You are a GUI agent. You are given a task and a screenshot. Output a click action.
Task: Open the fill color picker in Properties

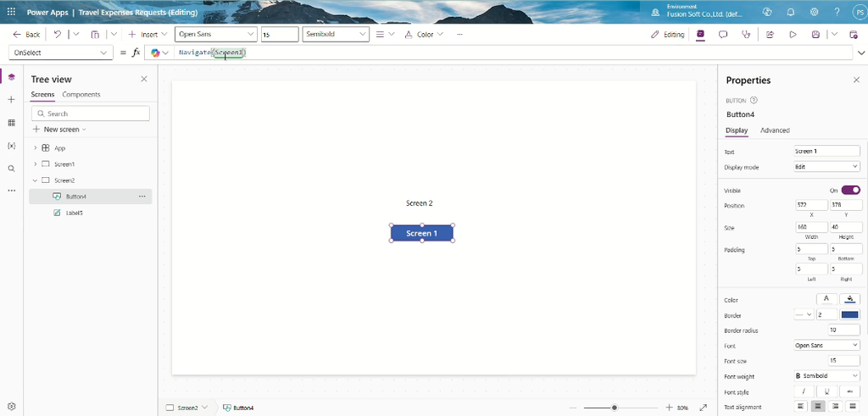[850, 299]
